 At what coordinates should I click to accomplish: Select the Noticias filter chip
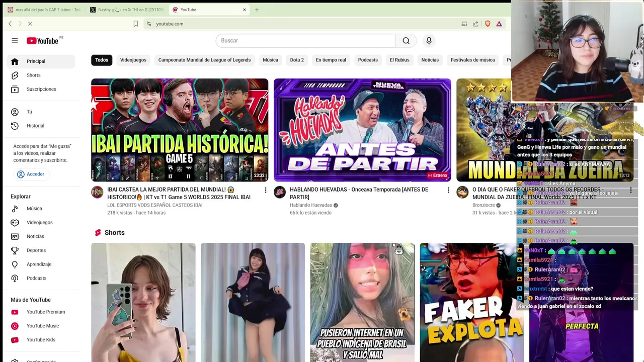[x=430, y=60]
